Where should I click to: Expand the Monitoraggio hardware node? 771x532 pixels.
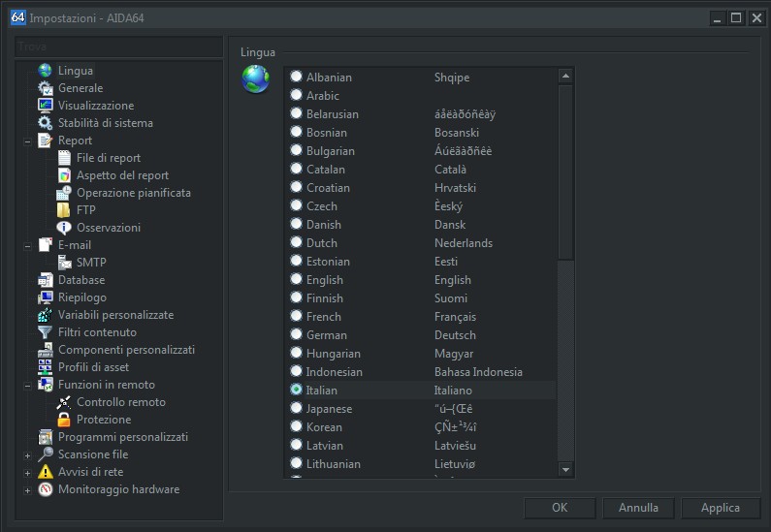click(x=27, y=490)
